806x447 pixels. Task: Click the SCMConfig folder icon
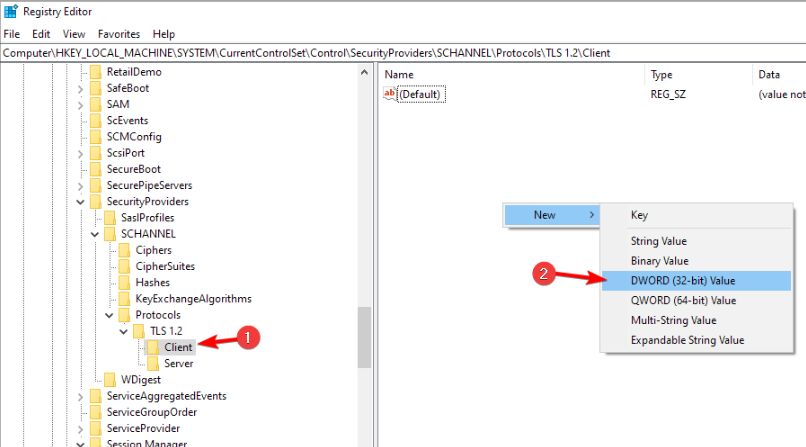click(x=96, y=137)
